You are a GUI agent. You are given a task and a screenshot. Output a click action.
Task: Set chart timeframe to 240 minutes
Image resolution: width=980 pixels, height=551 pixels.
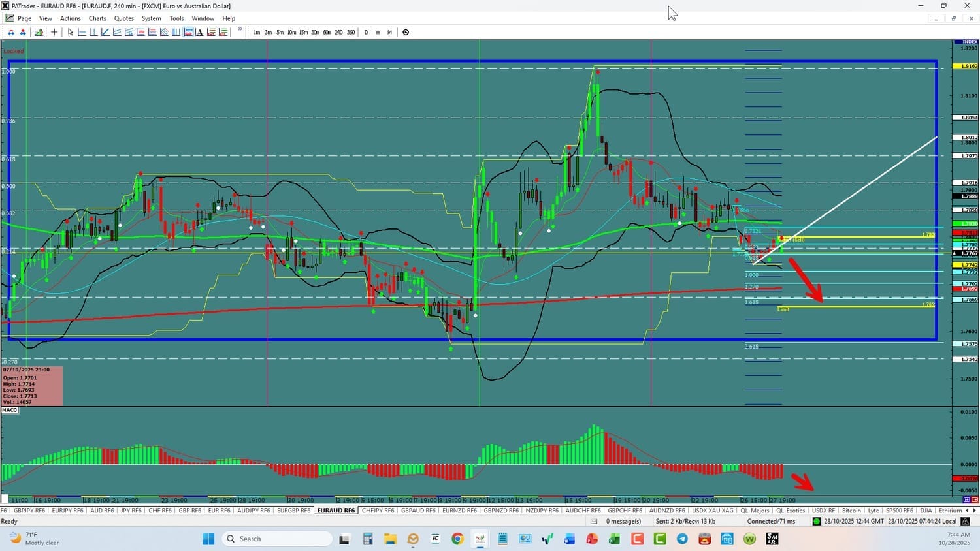coord(338,32)
